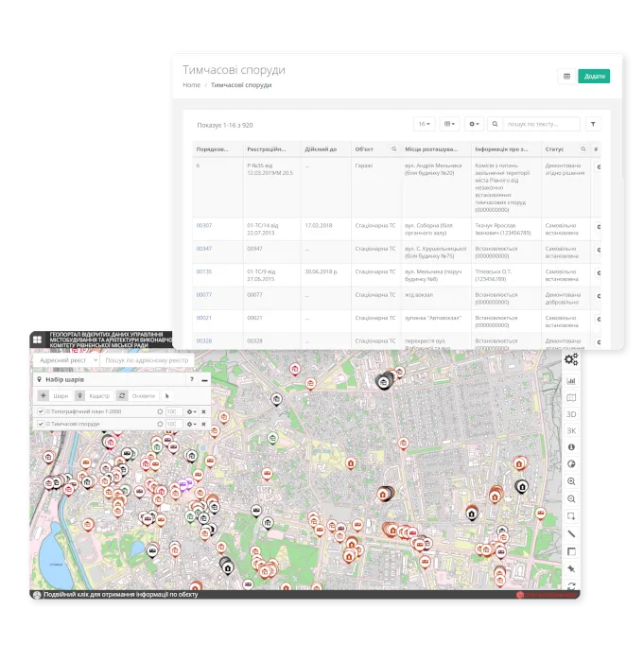Click the text search field пошук по тексту
This screenshot has height=662, width=644.
541,124
